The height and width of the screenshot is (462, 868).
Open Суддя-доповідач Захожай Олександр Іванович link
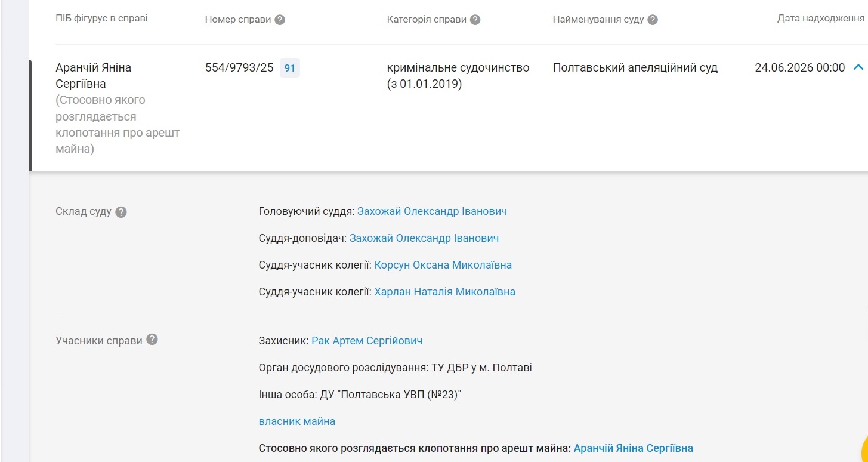pos(424,238)
